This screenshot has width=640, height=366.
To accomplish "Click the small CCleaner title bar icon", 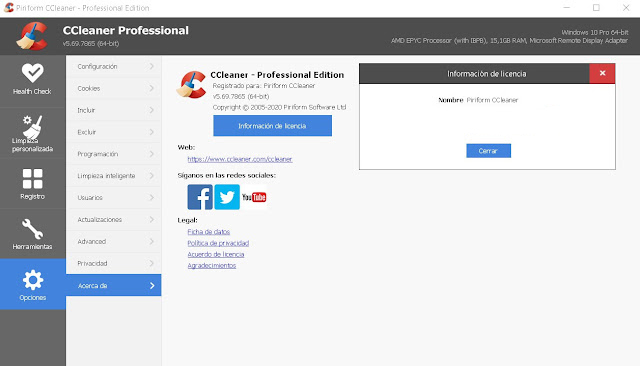I will [9, 8].
